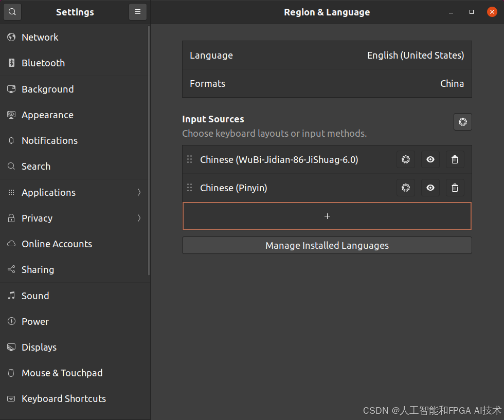Image resolution: width=504 pixels, height=420 pixels.
Task: Click the Bluetooth icon in sidebar
Action: pyautogui.click(x=11, y=63)
